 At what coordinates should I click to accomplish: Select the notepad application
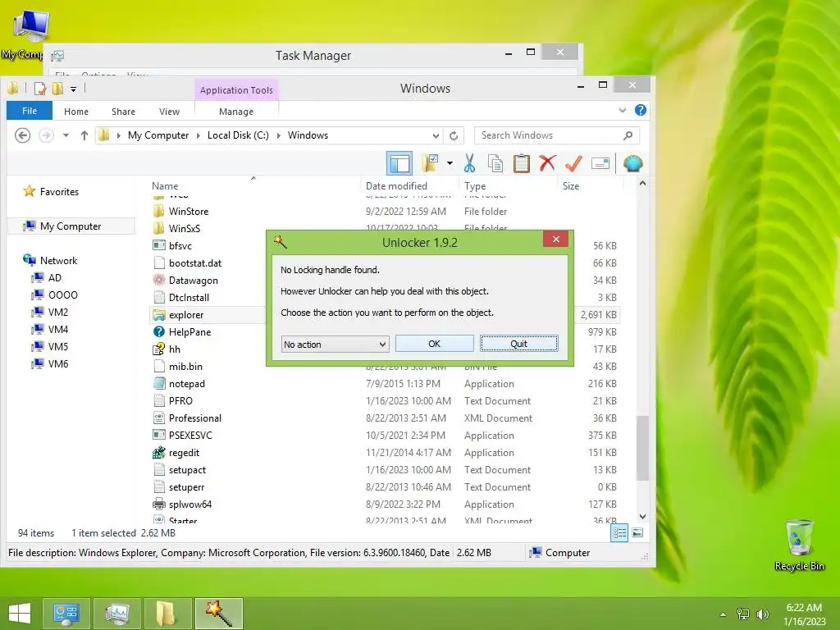click(186, 384)
